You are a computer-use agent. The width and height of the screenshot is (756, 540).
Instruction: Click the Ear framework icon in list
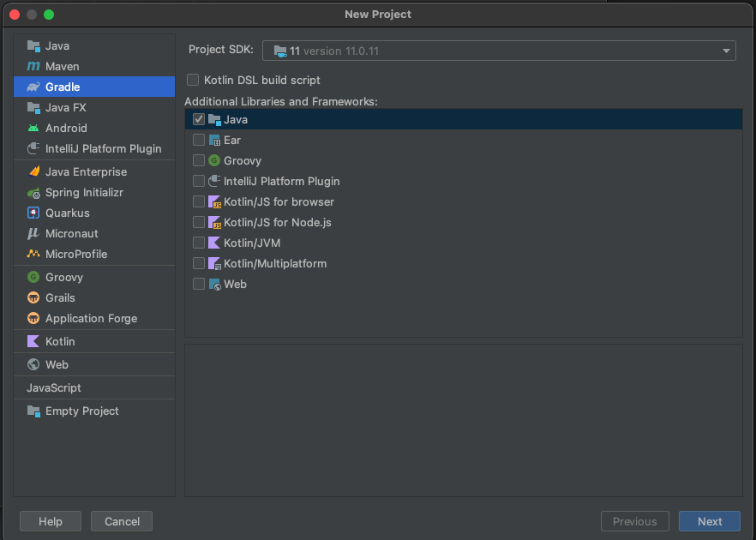coord(214,141)
